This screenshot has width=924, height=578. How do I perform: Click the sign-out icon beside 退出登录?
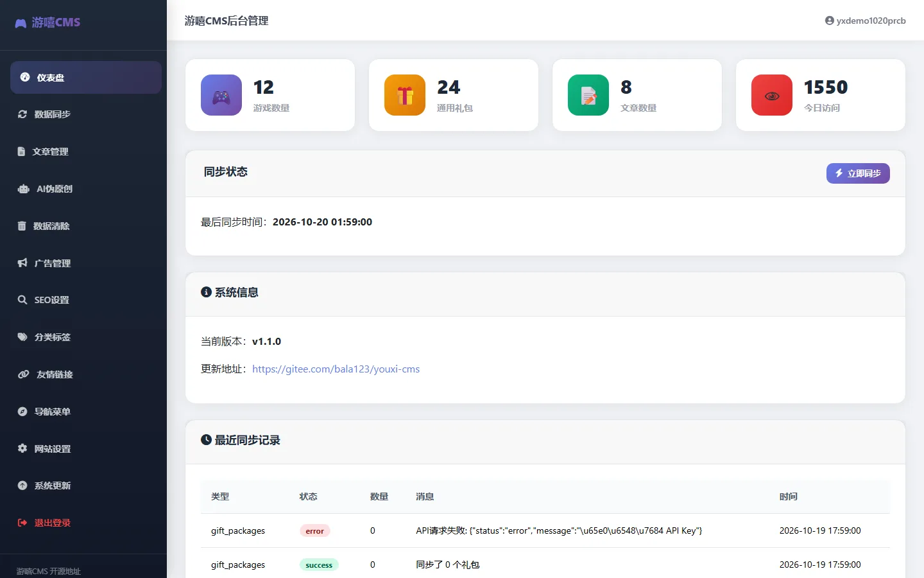click(22, 523)
